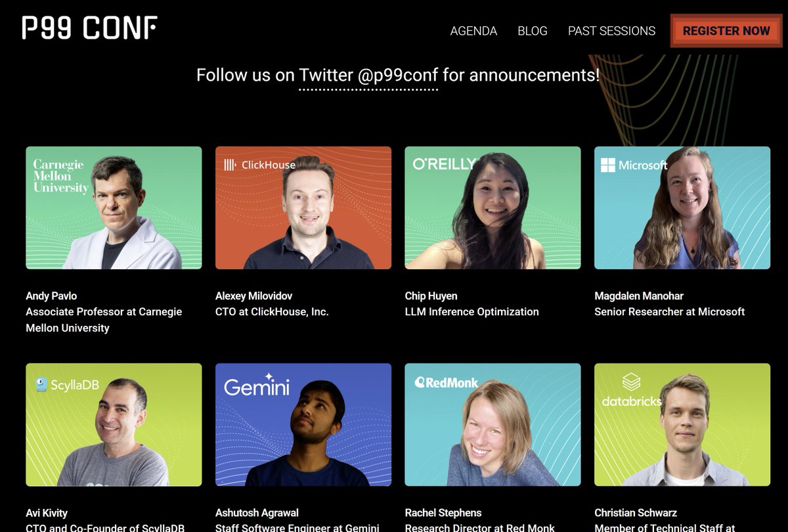Click the O'REILLY logo on the card
788x532 pixels.
(x=444, y=164)
